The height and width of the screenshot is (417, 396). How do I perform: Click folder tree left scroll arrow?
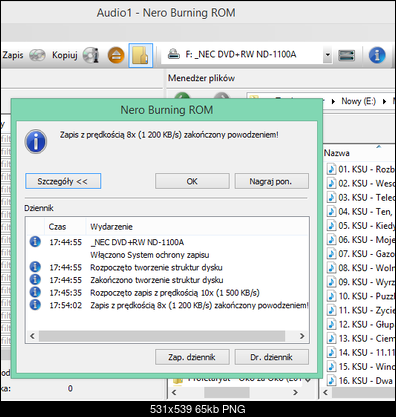[174, 392]
